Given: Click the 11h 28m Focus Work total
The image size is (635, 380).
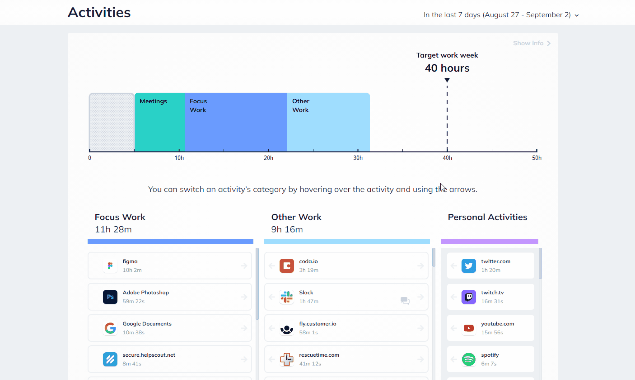Looking at the screenshot, I should coord(113,230).
